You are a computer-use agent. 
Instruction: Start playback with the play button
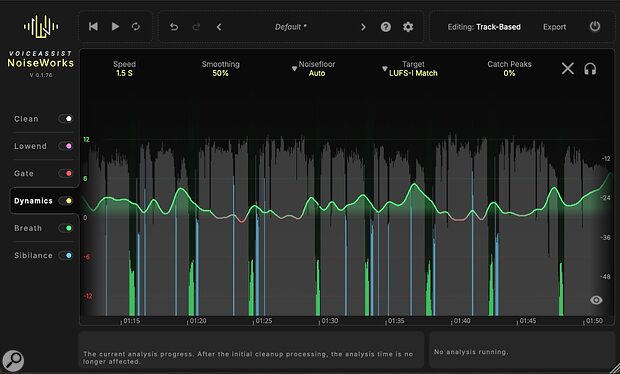tap(115, 26)
